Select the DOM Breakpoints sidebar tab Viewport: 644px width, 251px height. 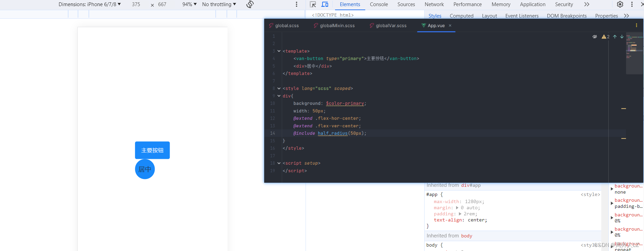[x=567, y=16]
